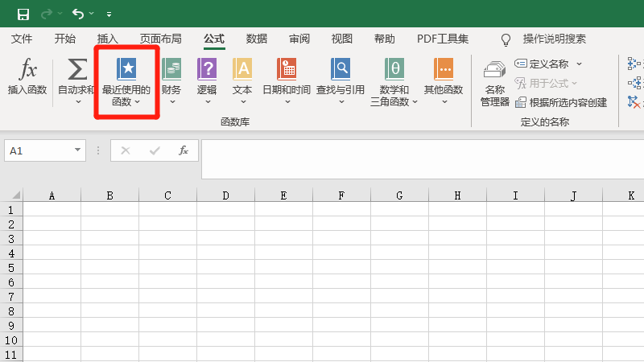Image resolution: width=644 pixels, height=362 pixels.
Task: Switch to the Data (数据) tab
Action: click(x=257, y=39)
